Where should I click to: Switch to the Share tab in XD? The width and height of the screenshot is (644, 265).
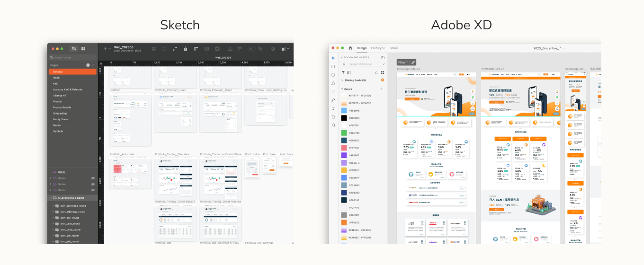point(394,48)
